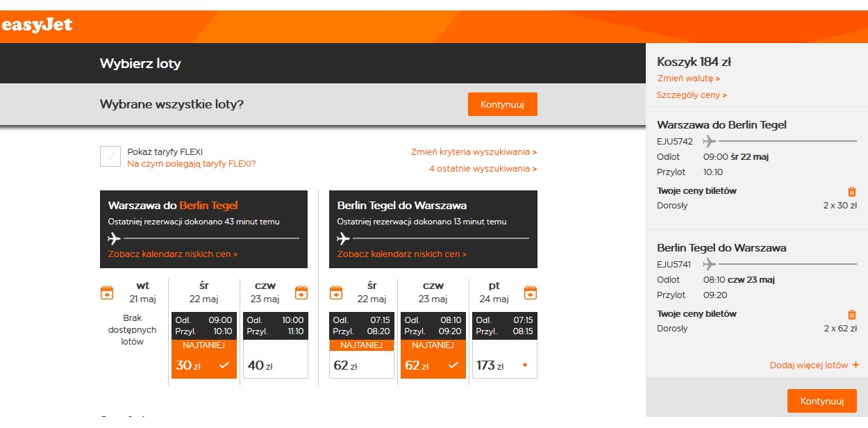868x428 pixels.
Task: Click Wybrane wszystkie loty? text
Action: pyautogui.click(x=172, y=104)
